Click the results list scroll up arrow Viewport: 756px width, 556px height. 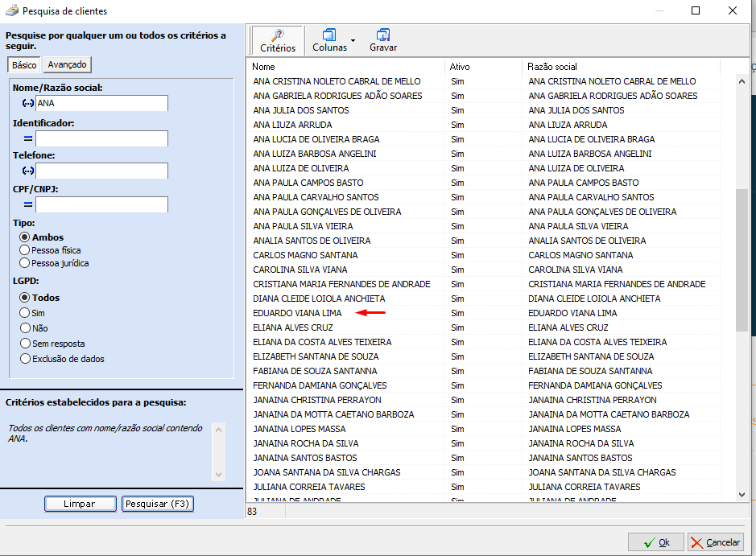[x=742, y=81]
